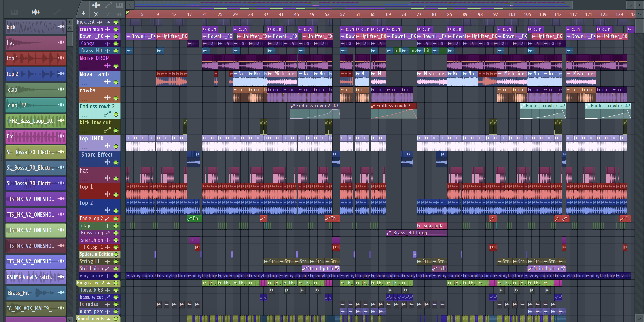The image size is (644, 322).
Task: Mute the Conga track
Action: click(x=116, y=44)
